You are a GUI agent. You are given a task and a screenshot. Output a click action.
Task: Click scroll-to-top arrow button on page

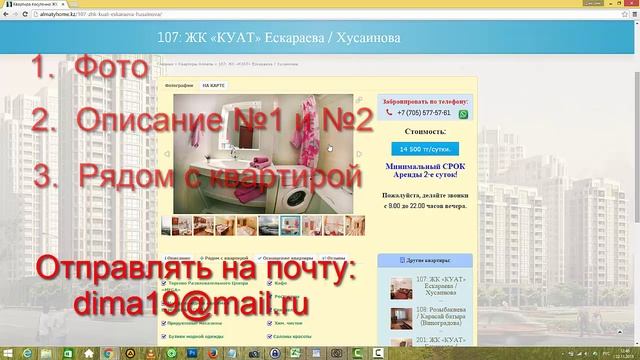[x=620, y=332]
